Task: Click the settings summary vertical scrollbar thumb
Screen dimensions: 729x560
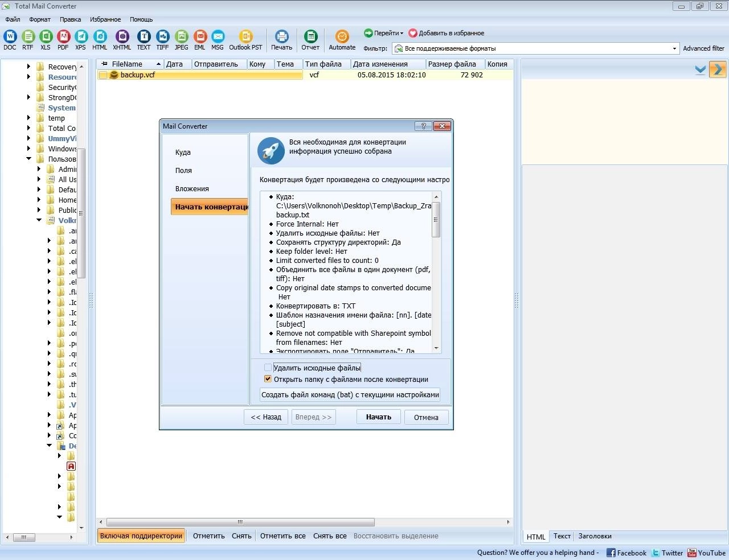Action: (436, 219)
